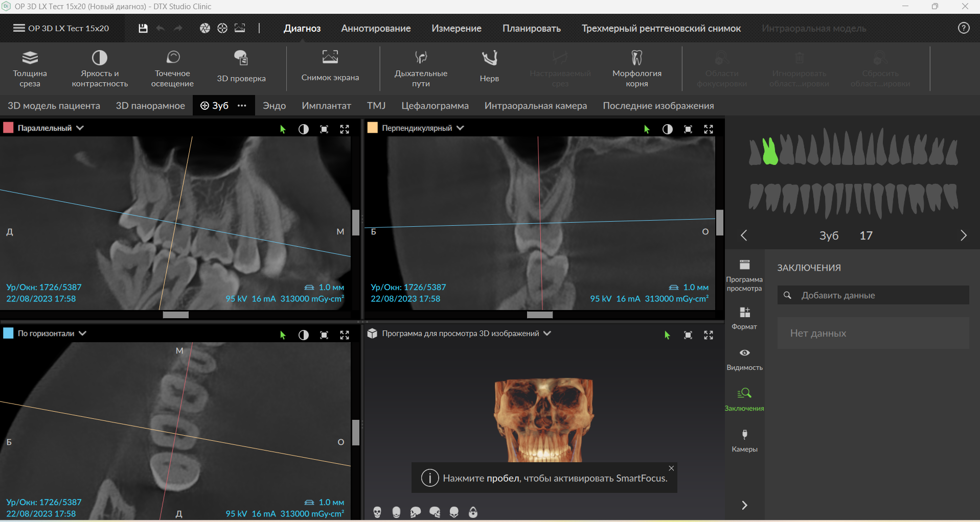This screenshot has height=522, width=980.
Task: Take a screenshot with Снимок экрана
Action: tap(330, 66)
